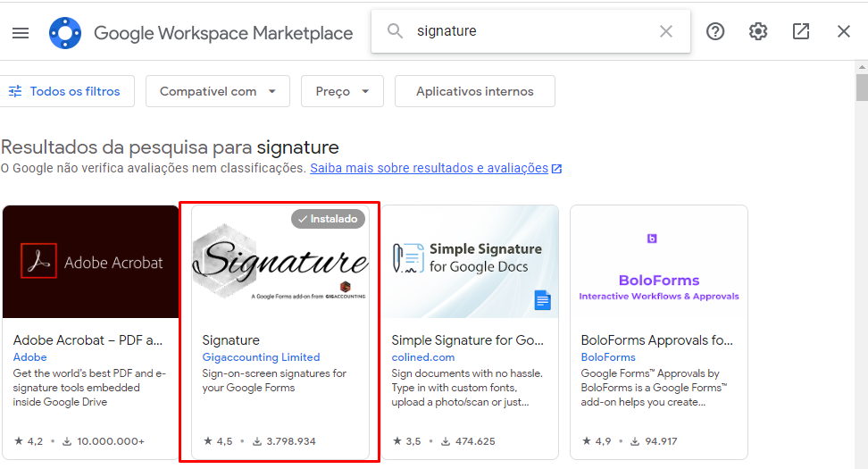This screenshot has width=868, height=469.
Task: Click the Adobe Acrobat red logo icon
Action: point(38,260)
